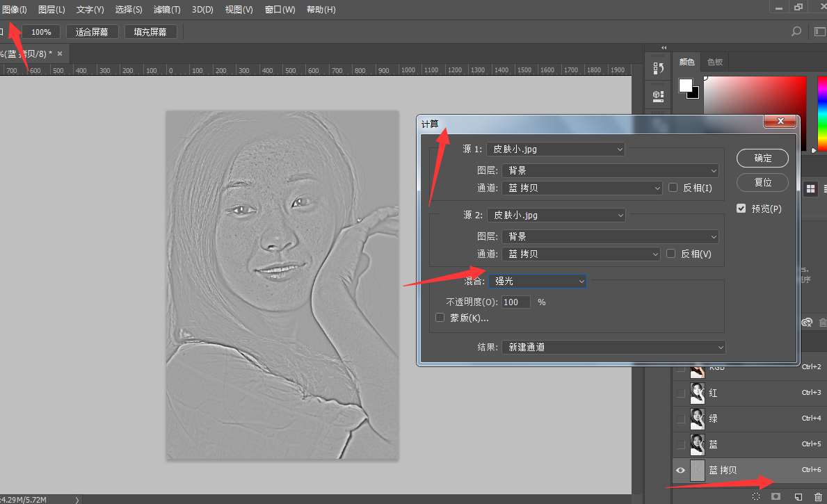This screenshot has width=827, height=504.
Task: Open the 滤镜(T) menu
Action: 167,10
